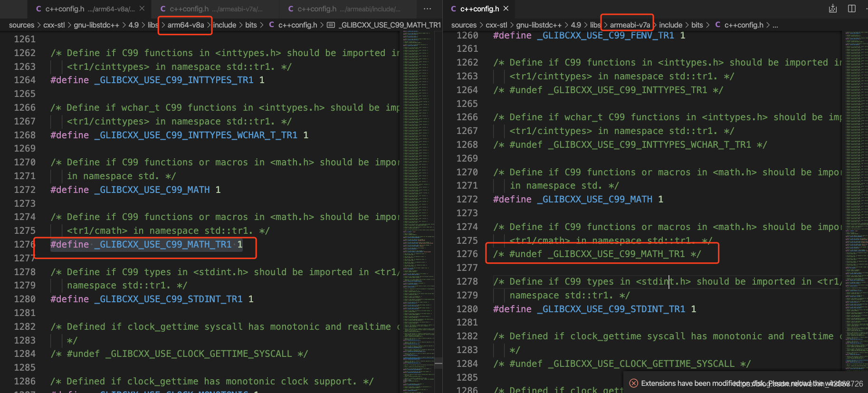The image size is (868, 393).
Task: Click line number 1260 in right gutter
Action: tap(467, 35)
